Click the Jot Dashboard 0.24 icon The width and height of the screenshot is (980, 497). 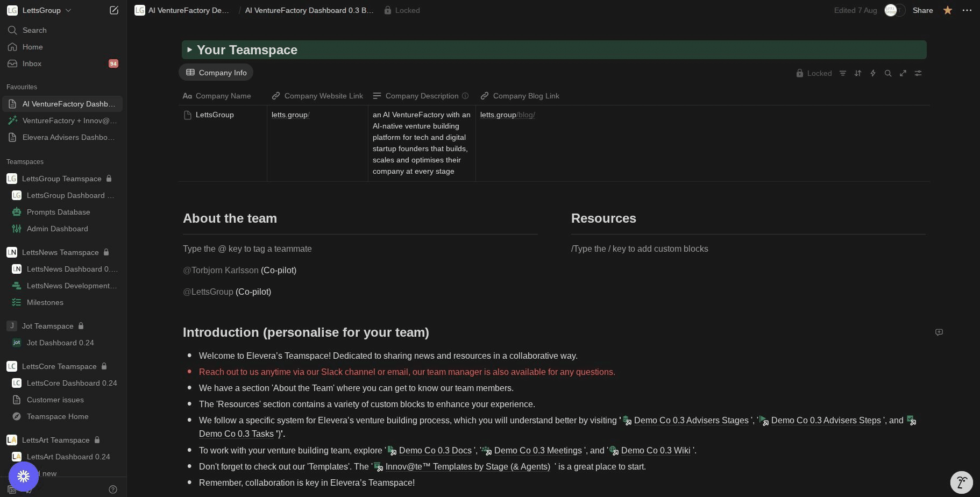pos(17,343)
